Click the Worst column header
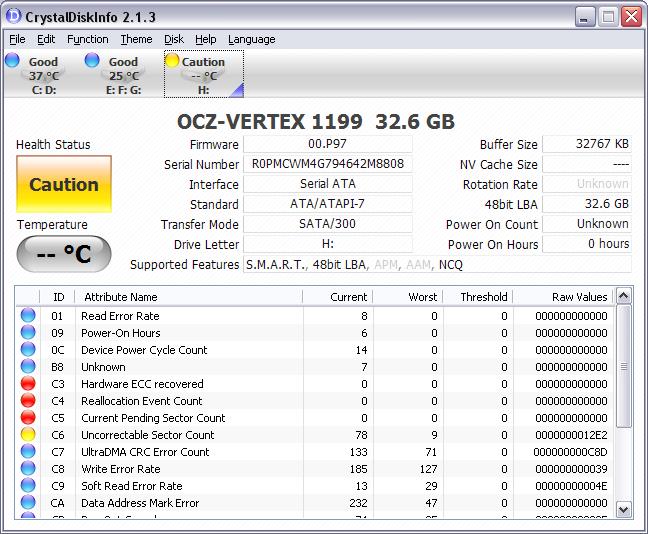This screenshot has width=648, height=534. [x=408, y=297]
